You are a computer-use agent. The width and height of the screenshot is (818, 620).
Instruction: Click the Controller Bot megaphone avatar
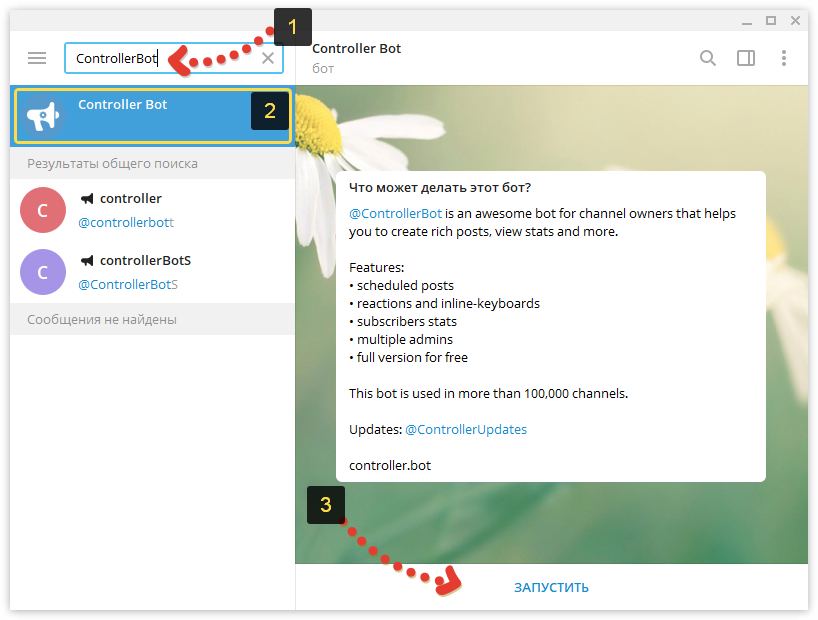(x=43, y=116)
